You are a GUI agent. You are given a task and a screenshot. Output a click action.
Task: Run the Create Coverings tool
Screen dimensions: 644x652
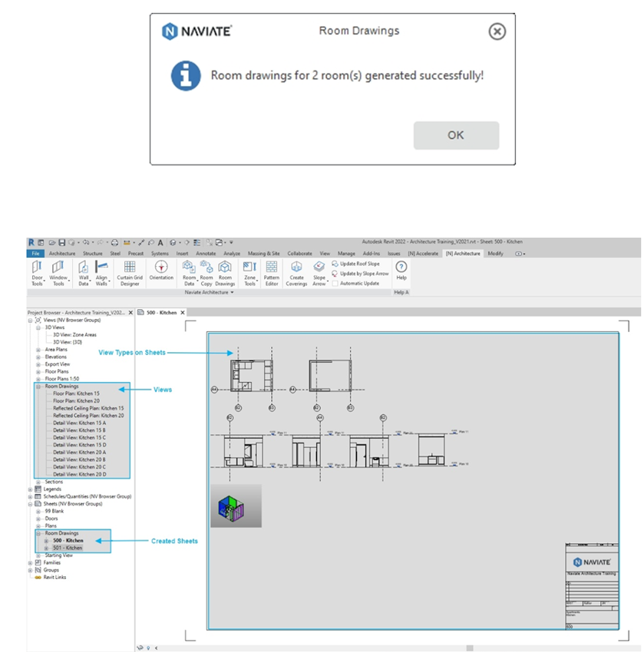[296, 273]
